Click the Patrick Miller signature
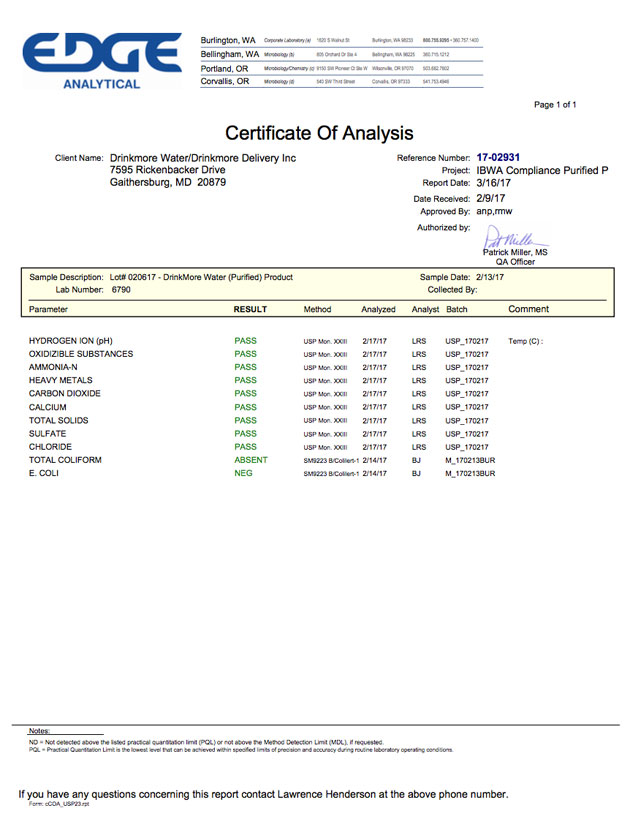The width and height of the screenshot is (630, 819). 515,237
